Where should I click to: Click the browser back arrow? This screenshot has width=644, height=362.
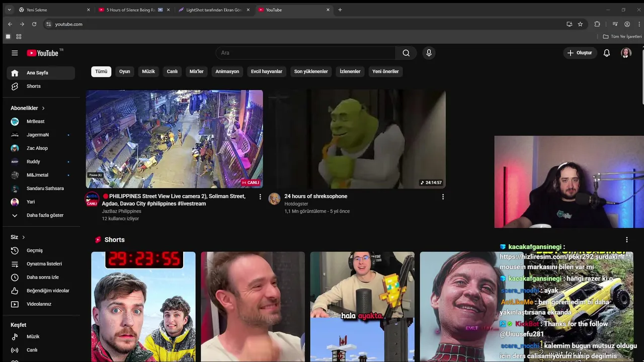point(10,24)
